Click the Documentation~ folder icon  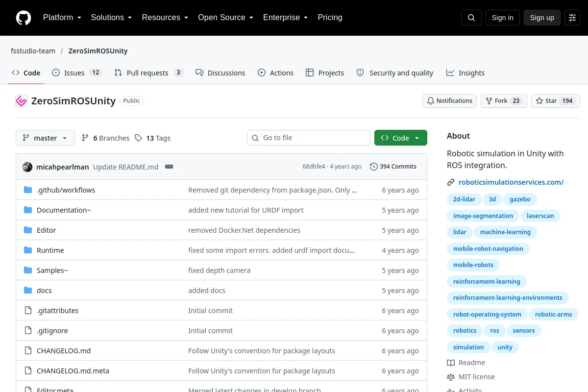(28, 210)
